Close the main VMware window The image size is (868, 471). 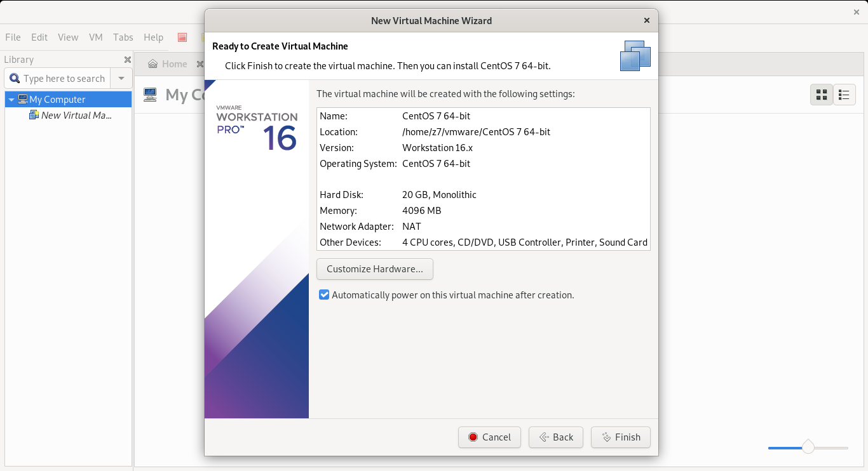856,12
